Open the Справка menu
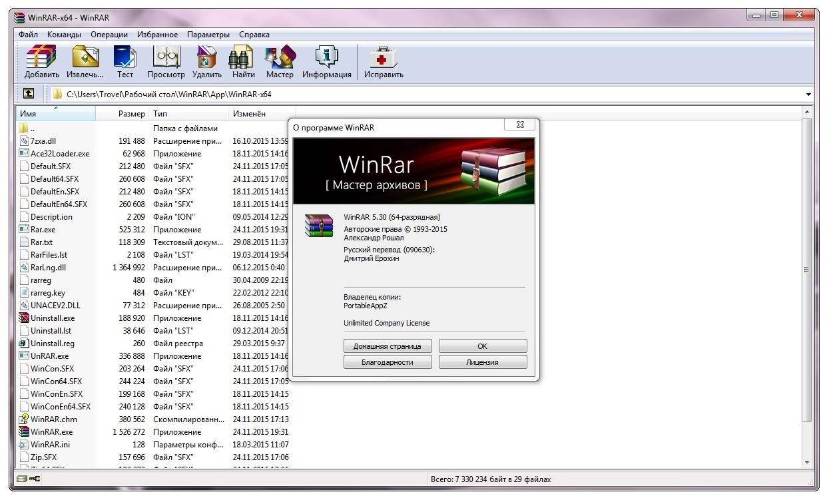Screen dimensions: 831x504 coord(254,35)
